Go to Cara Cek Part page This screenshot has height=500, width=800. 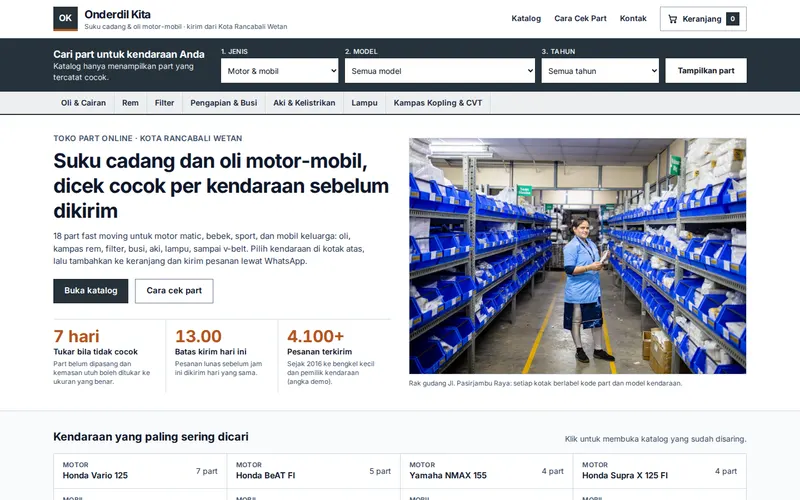[580, 18]
